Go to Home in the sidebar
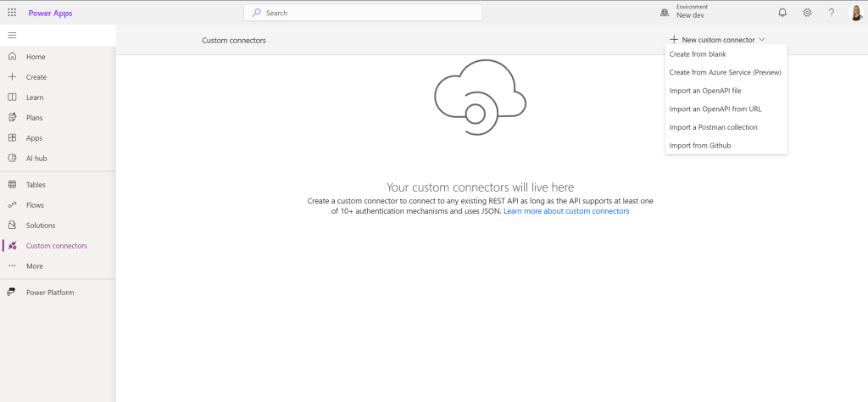 click(x=36, y=57)
